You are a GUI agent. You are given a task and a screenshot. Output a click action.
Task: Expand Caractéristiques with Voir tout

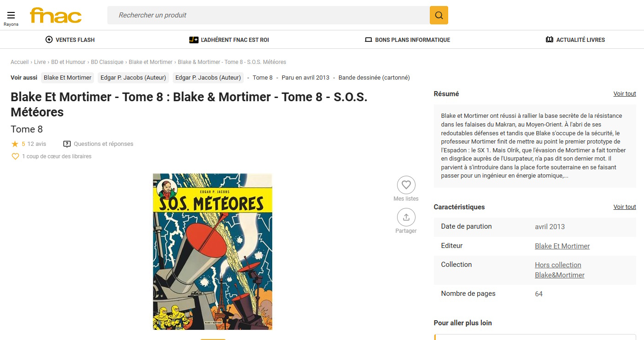(624, 207)
